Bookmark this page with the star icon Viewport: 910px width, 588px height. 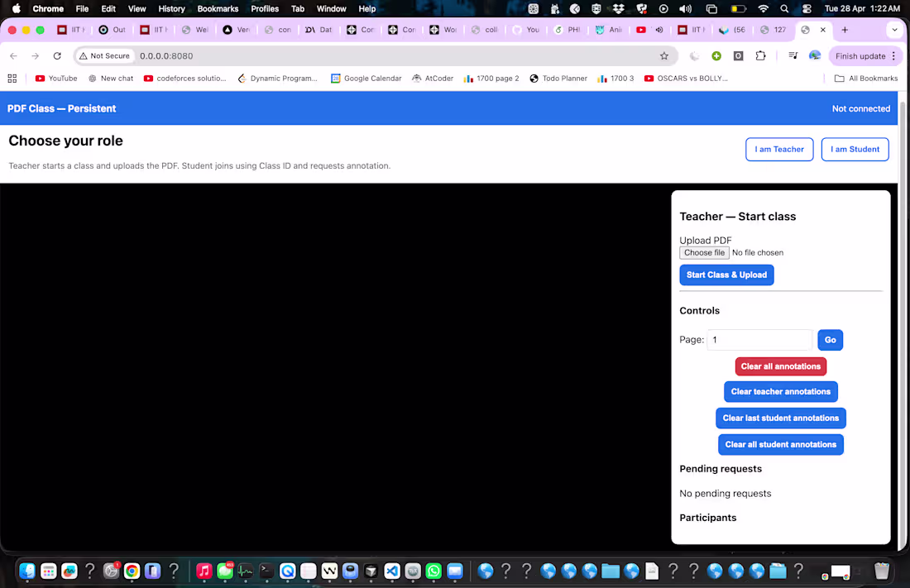point(664,55)
